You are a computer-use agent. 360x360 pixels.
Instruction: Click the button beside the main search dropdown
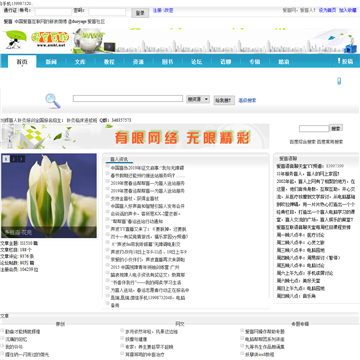click(224, 100)
